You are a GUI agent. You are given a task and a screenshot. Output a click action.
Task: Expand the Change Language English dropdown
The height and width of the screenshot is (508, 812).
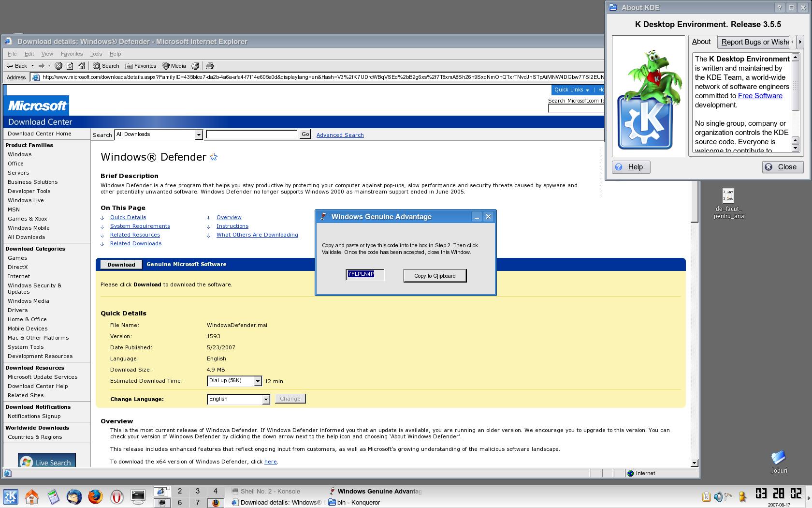(x=265, y=399)
